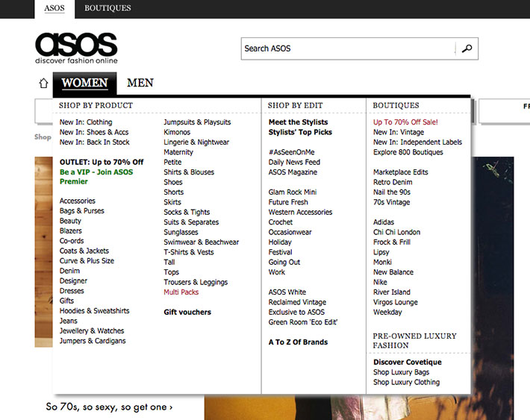This screenshot has height=420, width=530.
Task: Open Western Accessories edit
Action: pos(301,212)
